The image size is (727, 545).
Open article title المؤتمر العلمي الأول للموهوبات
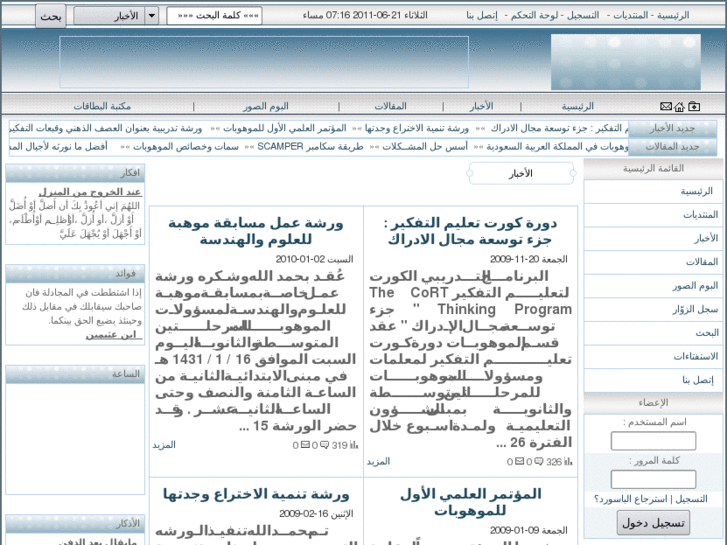click(470, 502)
